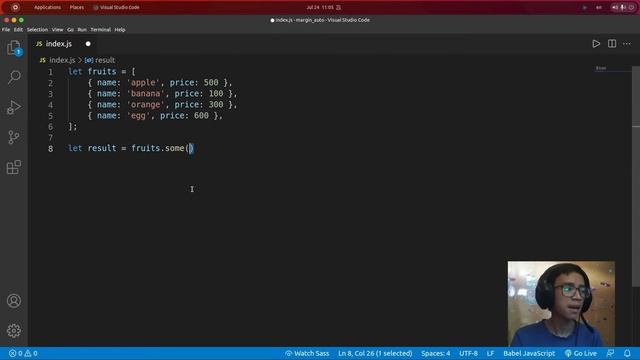The width and height of the screenshot is (640, 360).
Task: Click the webcam video overlay
Action: tap(561, 304)
